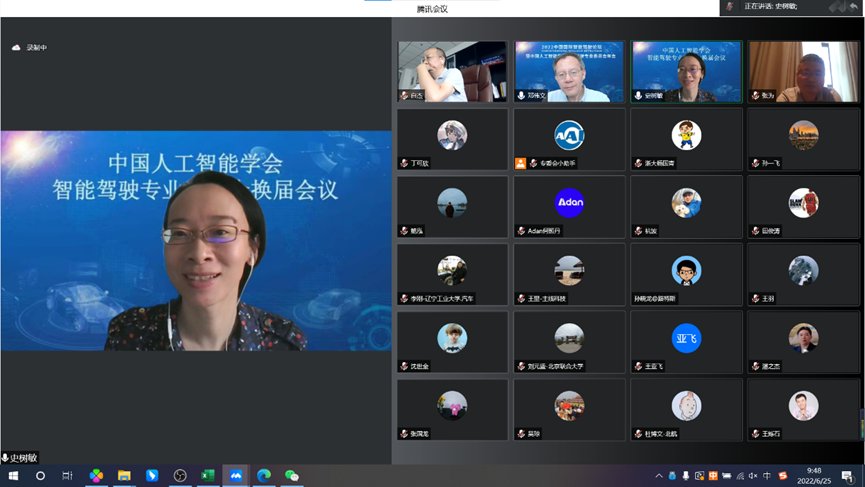Viewport: 865px width, 487px height.
Task: Click the mic icon on 邓伟文's tile
Action: pos(522,96)
